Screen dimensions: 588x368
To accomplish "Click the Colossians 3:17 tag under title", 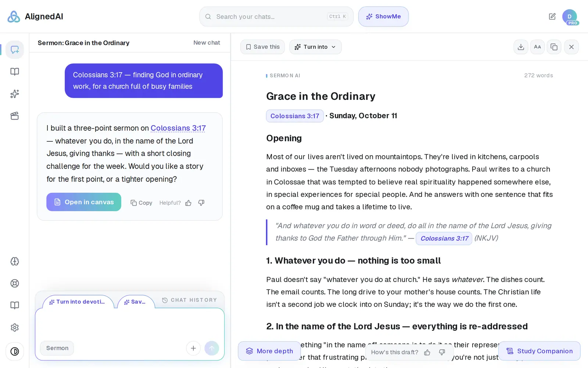I will click(295, 116).
